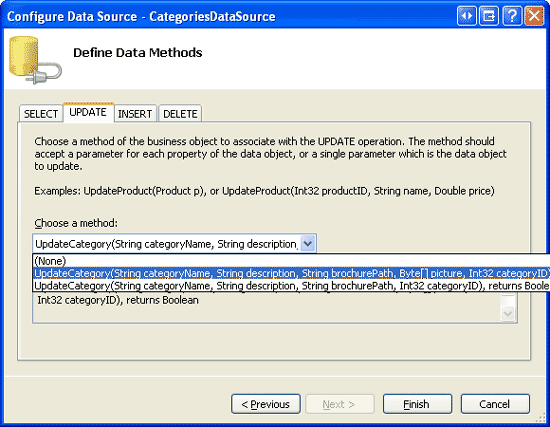Click the resize grip at dialog corner
Screen dimensions: 550x427
click(542, 418)
